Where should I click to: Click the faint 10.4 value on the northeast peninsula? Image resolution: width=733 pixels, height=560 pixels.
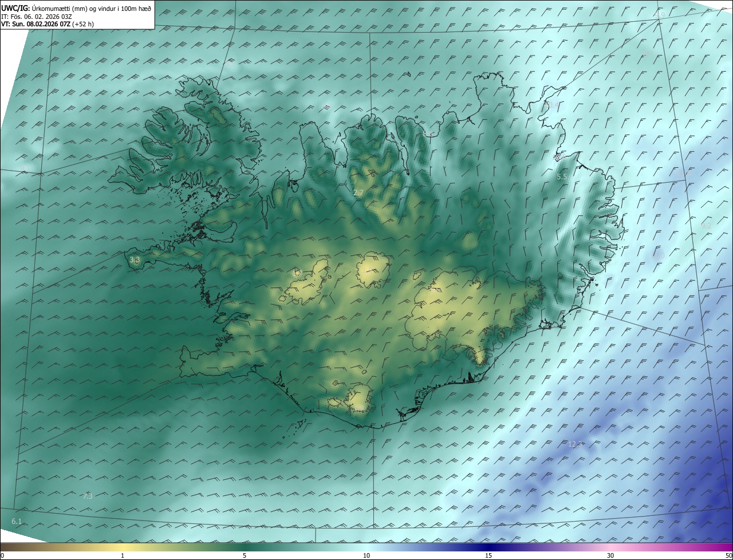551,105
